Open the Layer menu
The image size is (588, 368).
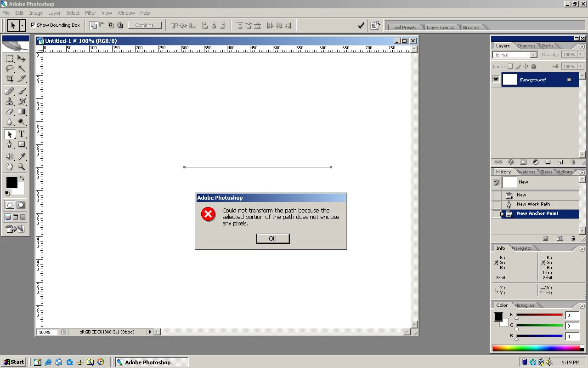point(54,13)
